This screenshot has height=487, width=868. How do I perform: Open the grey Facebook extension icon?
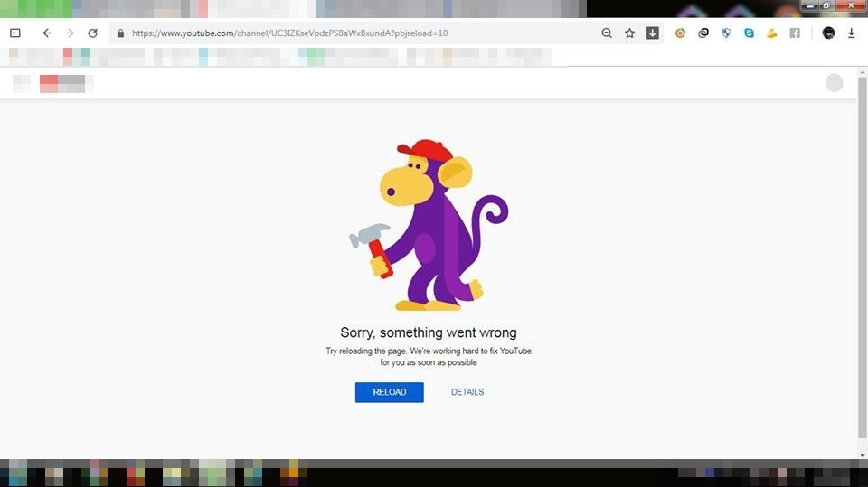tap(795, 33)
